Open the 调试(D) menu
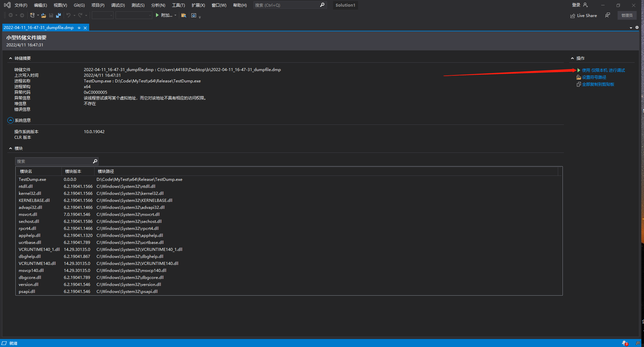Screen dimensions: 644x347 coord(118,5)
